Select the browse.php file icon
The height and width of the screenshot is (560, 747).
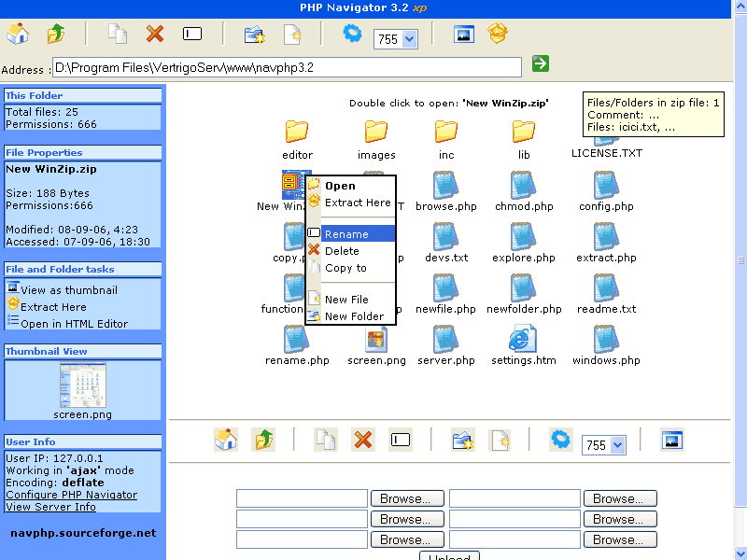click(446, 185)
